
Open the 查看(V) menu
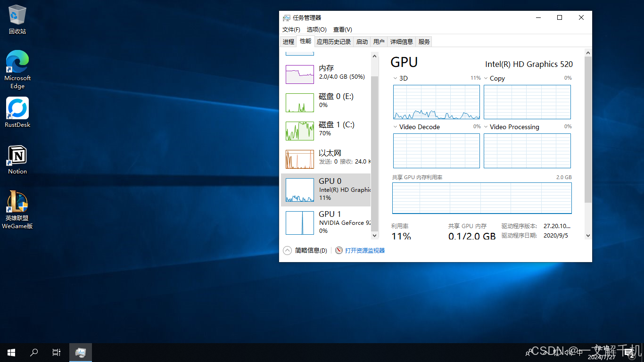click(342, 29)
